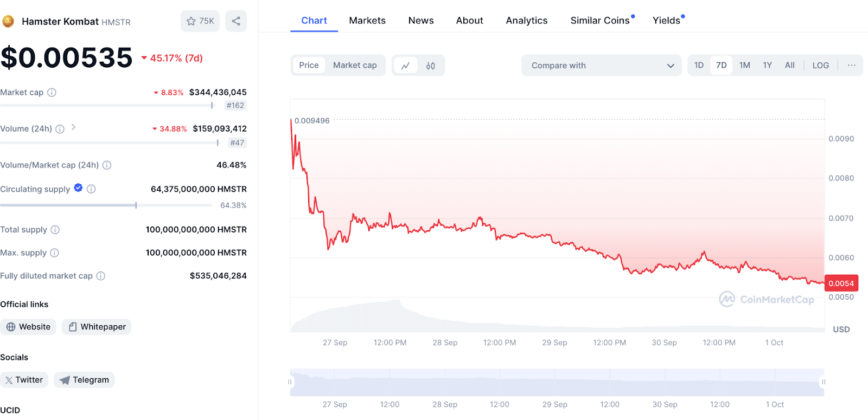This screenshot has height=420, width=868.
Task: Click the volume histogram under the chart
Action: click(x=557, y=316)
